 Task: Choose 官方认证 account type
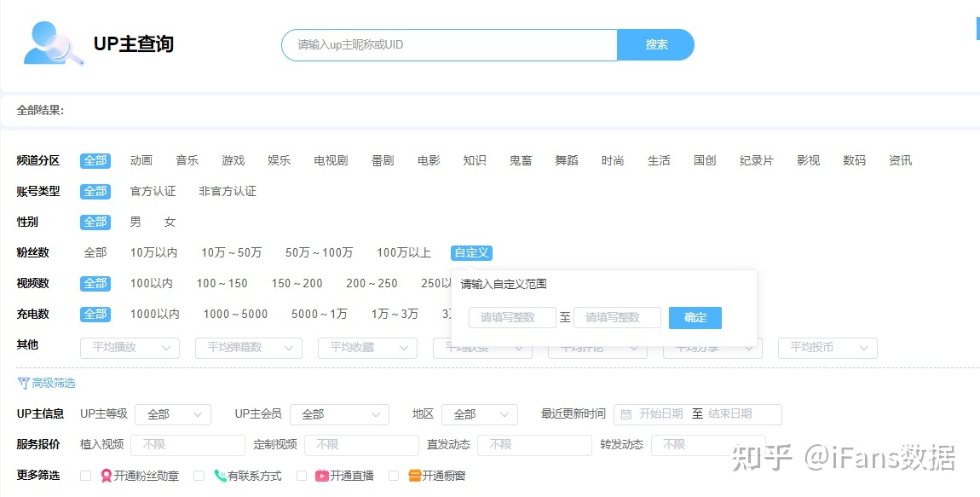coord(153,191)
